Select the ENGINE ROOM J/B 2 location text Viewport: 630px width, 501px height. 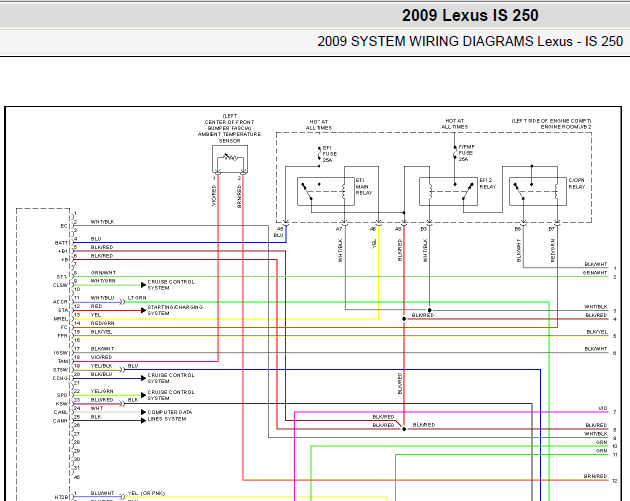click(566, 127)
